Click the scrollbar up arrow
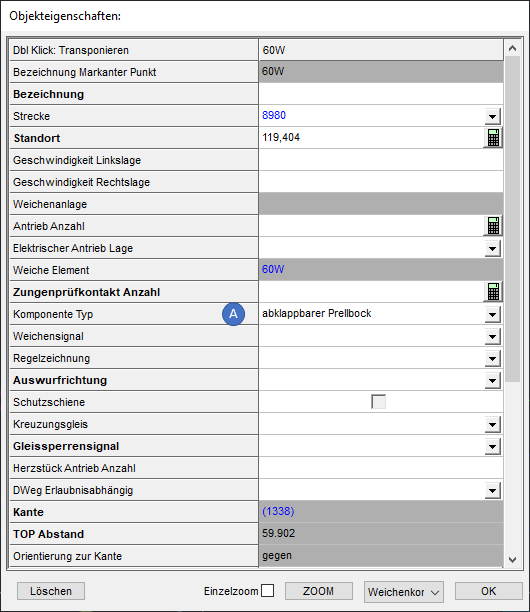The height and width of the screenshot is (612, 530). pyautogui.click(x=512, y=48)
